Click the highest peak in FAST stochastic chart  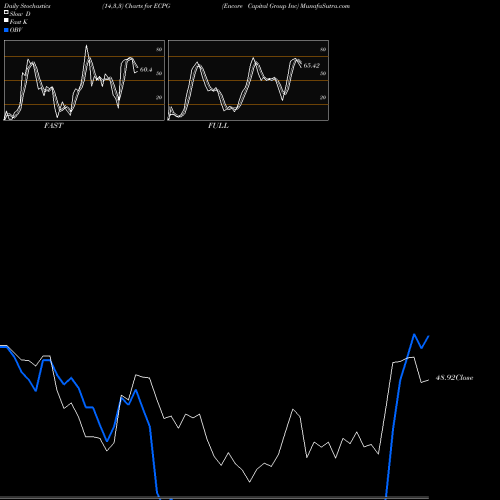click(87, 46)
